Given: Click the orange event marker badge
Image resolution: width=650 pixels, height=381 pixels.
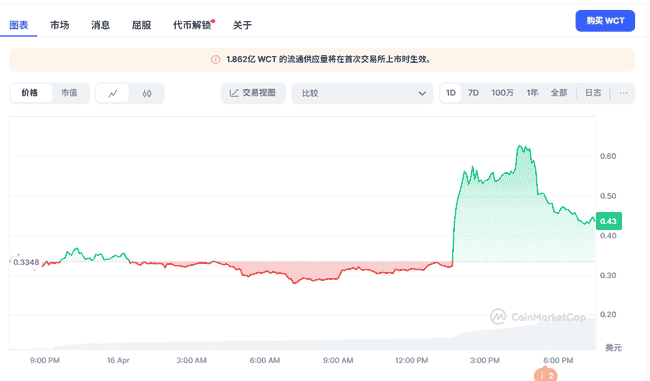Looking at the screenshot, I should pyautogui.click(x=546, y=375).
